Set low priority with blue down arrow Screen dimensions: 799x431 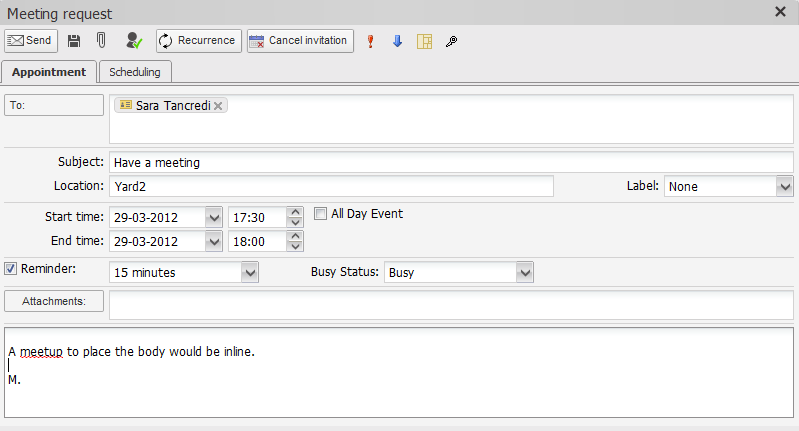(397, 41)
